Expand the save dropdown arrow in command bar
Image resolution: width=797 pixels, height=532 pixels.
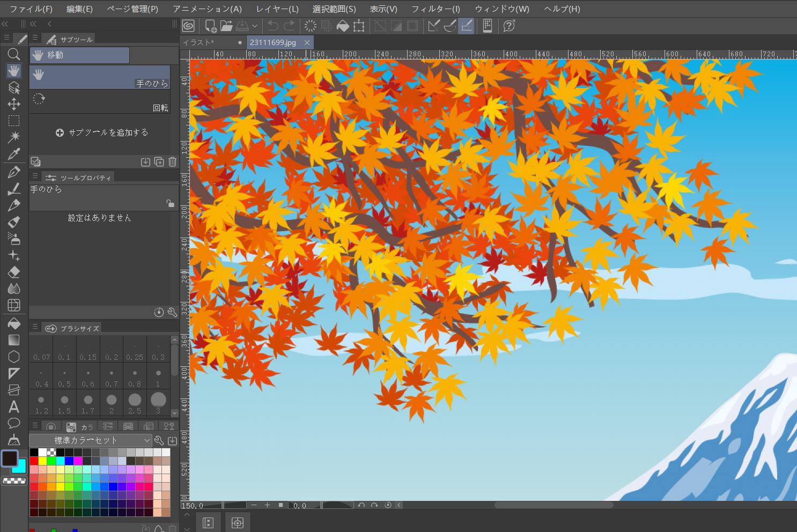[255, 26]
